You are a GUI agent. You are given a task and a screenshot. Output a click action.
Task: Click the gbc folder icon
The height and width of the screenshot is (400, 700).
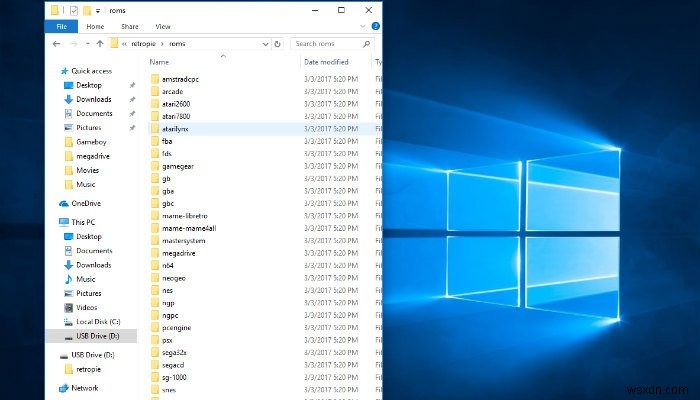pos(155,204)
